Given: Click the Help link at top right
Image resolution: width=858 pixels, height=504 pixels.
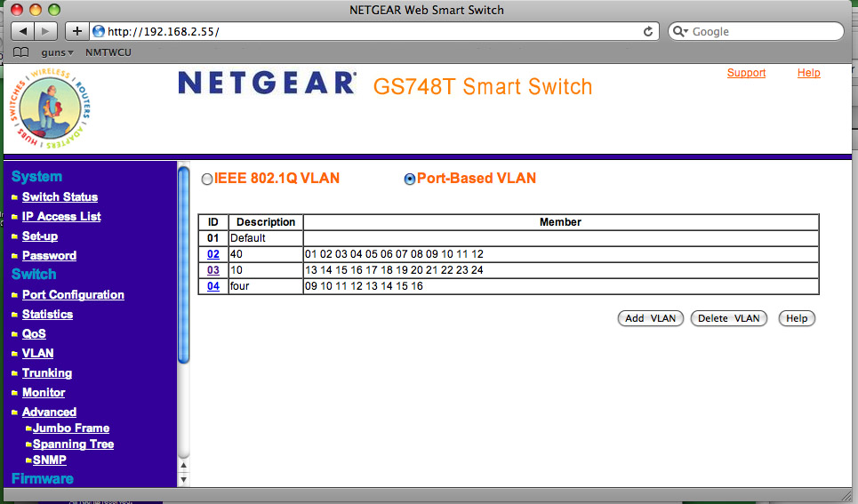Looking at the screenshot, I should pos(809,73).
